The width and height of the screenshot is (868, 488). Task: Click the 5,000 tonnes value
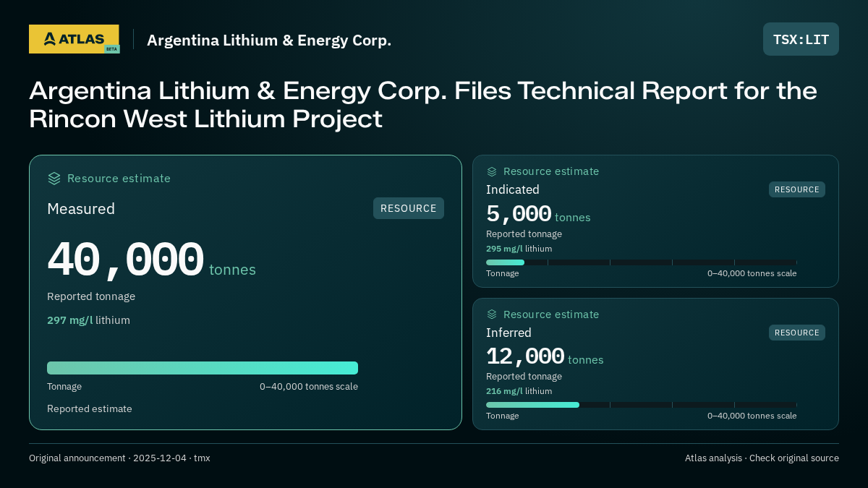tap(538, 215)
